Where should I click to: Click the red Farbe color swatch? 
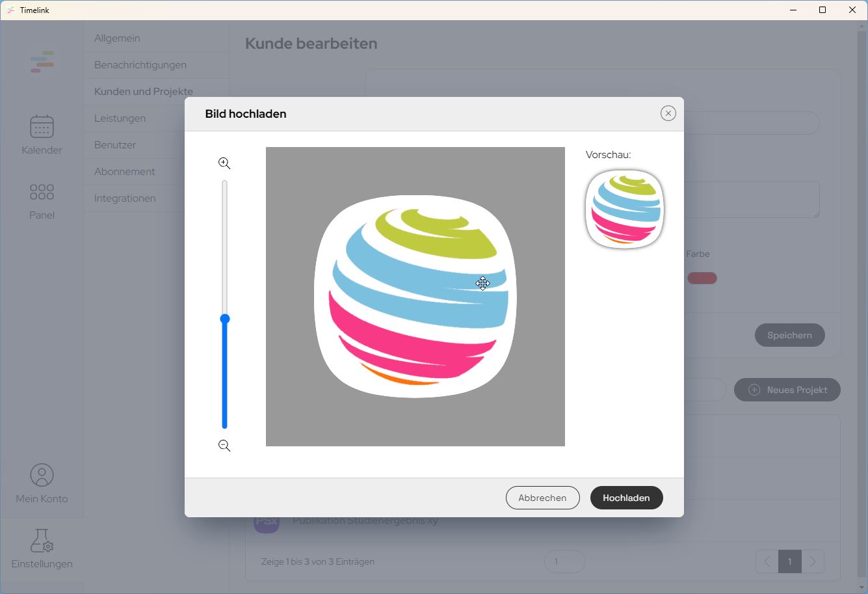[x=702, y=278]
